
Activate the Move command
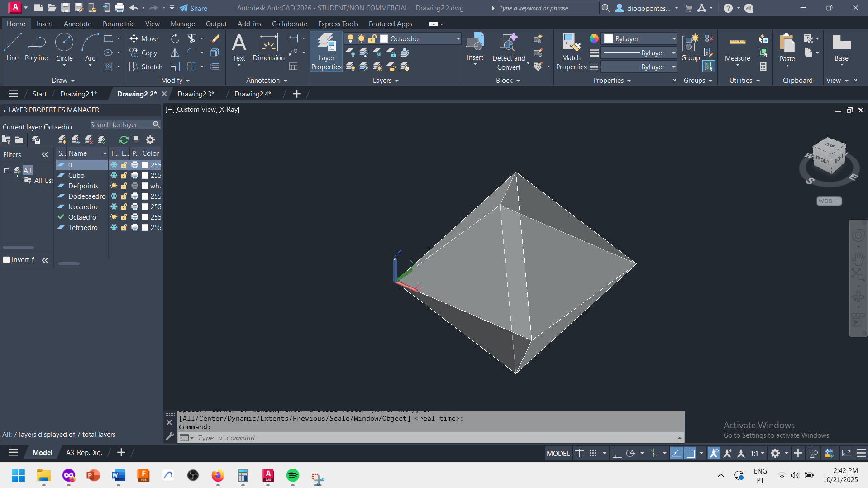[x=144, y=39]
